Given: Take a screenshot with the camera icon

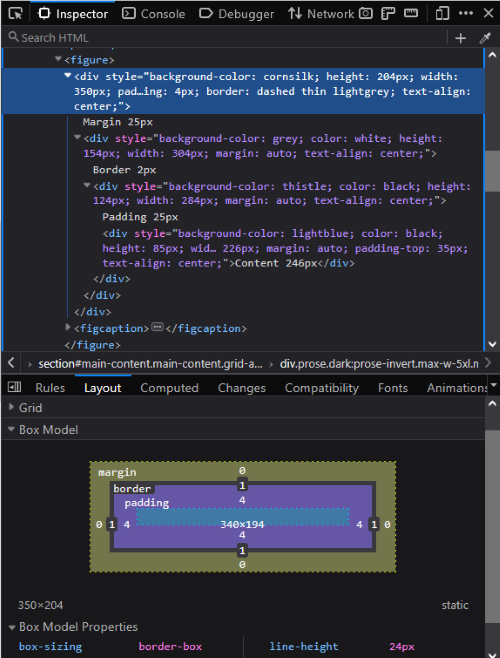Looking at the screenshot, I should [x=366, y=14].
